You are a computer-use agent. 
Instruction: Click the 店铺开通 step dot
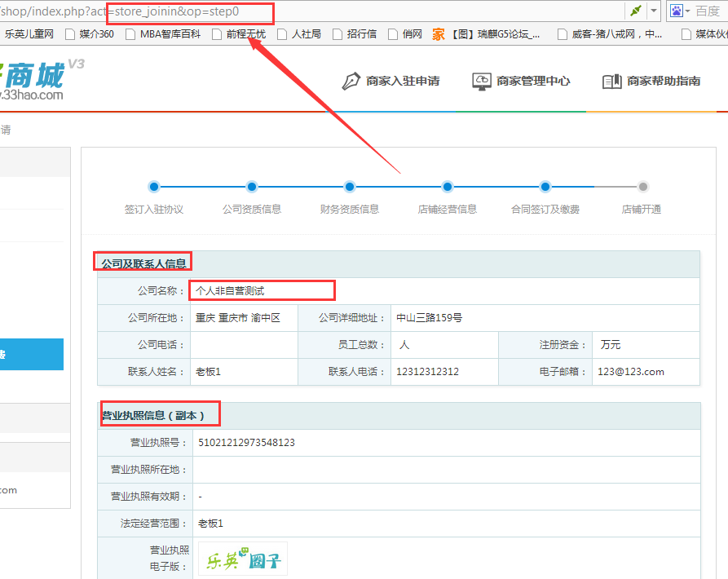pos(642,187)
